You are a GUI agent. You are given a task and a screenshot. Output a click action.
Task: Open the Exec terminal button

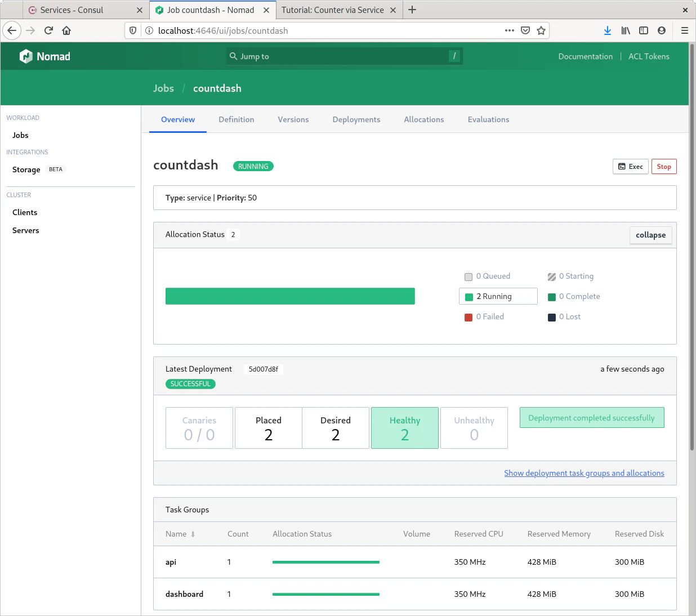click(631, 167)
